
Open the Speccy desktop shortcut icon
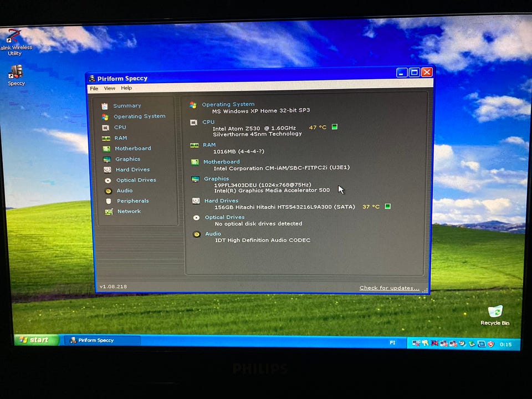click(x=16, y=75)
